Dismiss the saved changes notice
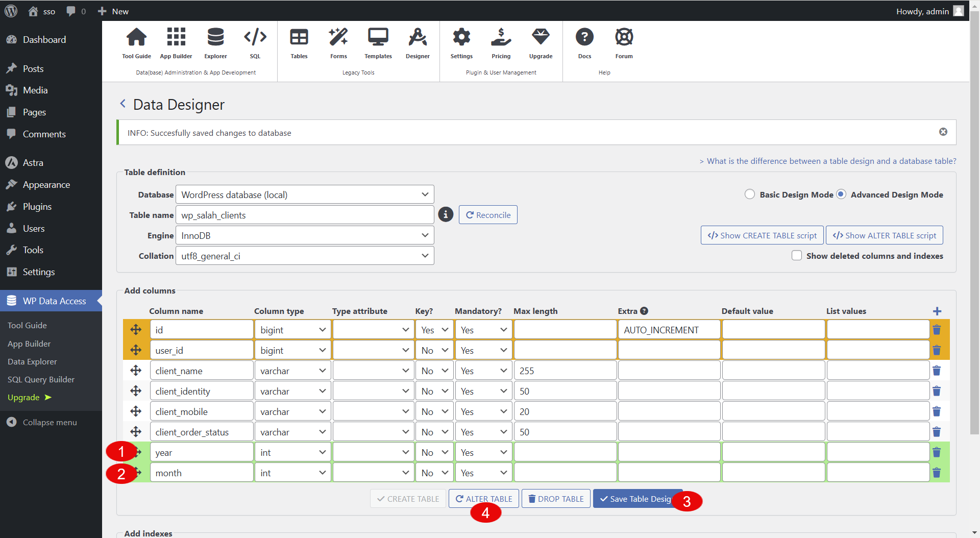The width and height of the screenshot is (980, 538). coord(943,132)
